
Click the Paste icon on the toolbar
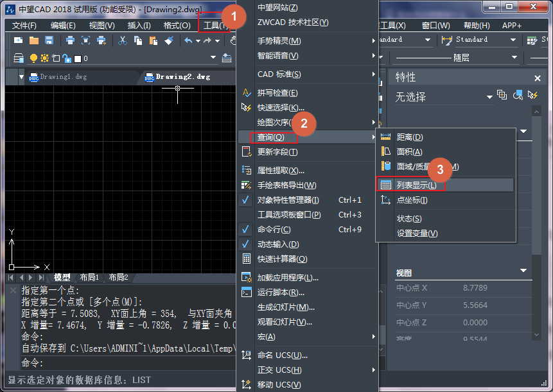pyautogui.click(x=152, y=40)
